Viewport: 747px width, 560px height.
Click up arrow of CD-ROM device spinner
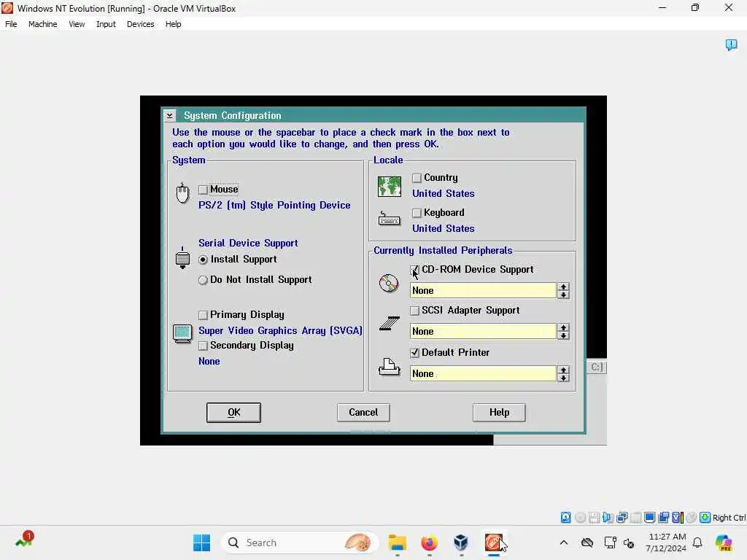pos(564,287)
